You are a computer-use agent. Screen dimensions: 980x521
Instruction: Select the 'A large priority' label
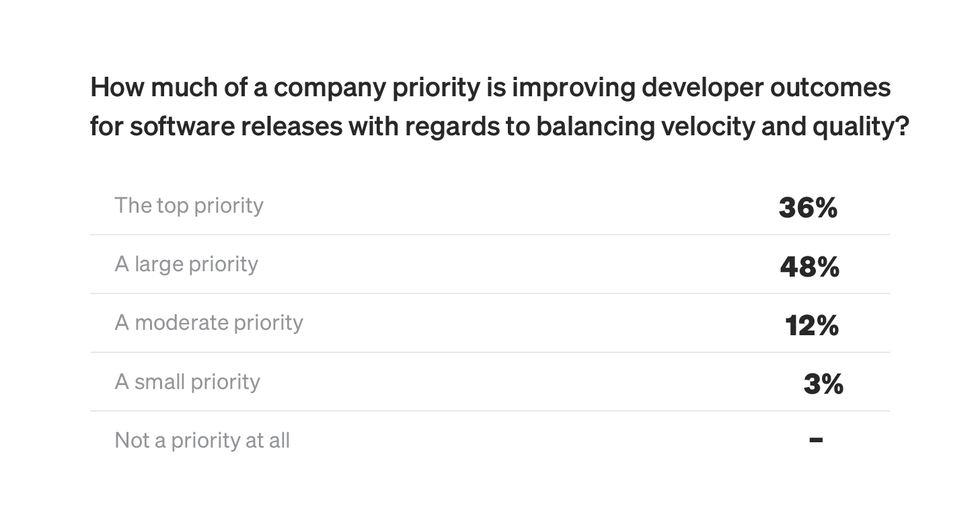point(186,264)
